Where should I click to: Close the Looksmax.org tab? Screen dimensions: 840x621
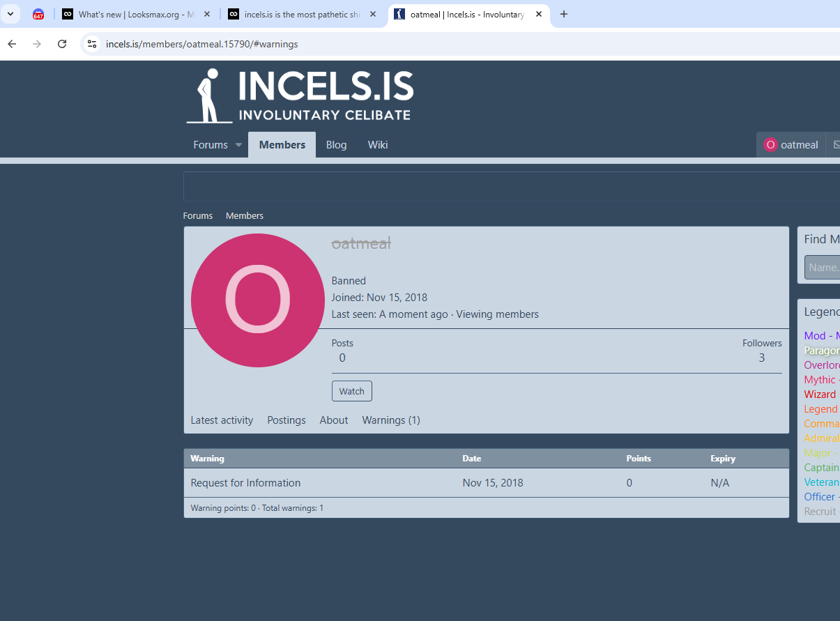pos(207,14)
